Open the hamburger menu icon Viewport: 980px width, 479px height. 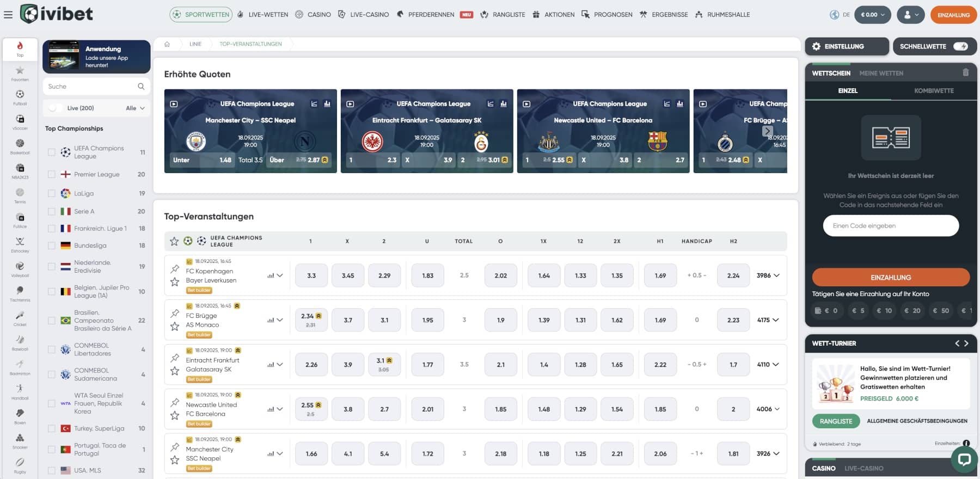click(8, 15)
